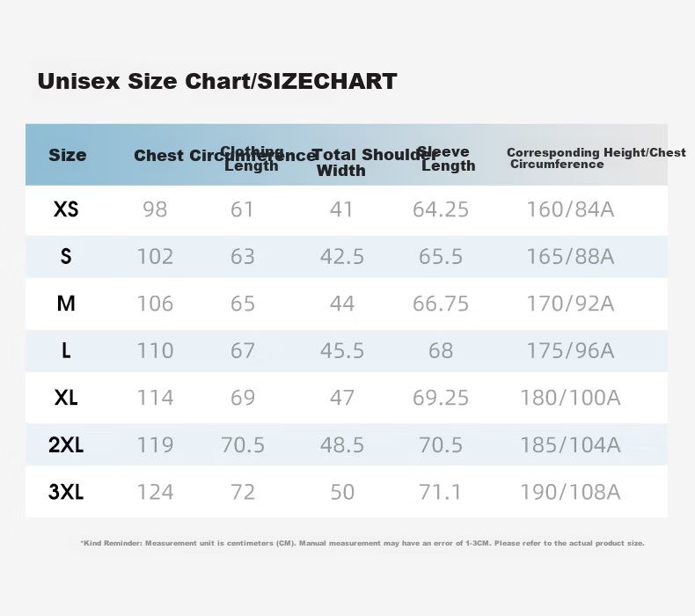
Task: Click the Chest Circumference header
Action: pos(225,155)
